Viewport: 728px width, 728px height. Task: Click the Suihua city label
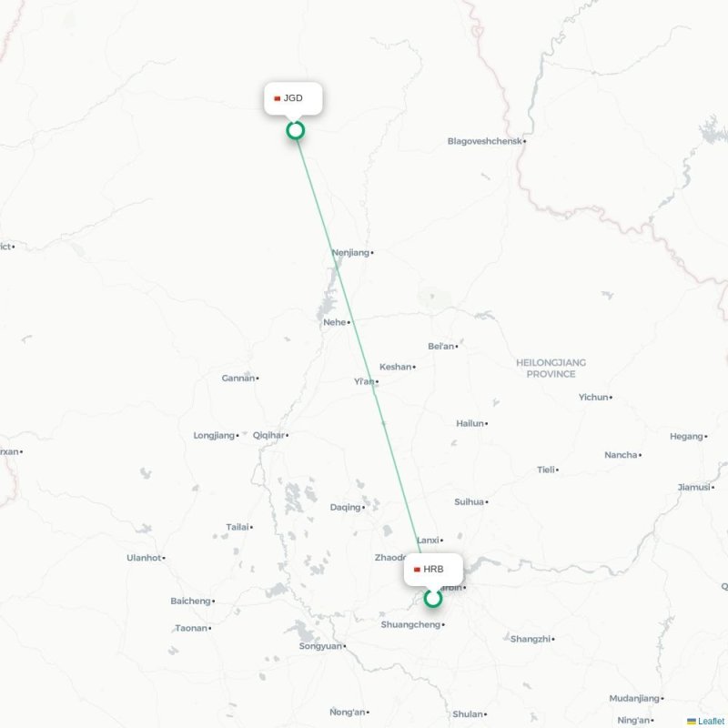(x=469, y=502)
